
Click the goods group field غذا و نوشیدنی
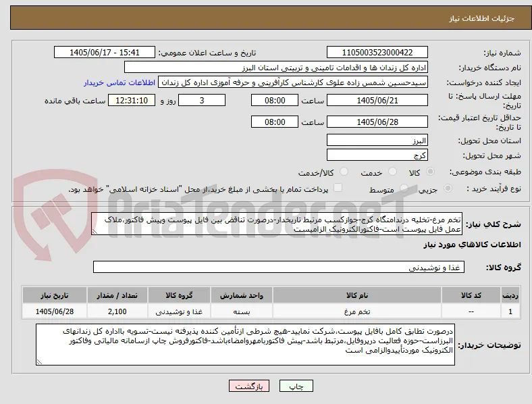click(279, 267)
